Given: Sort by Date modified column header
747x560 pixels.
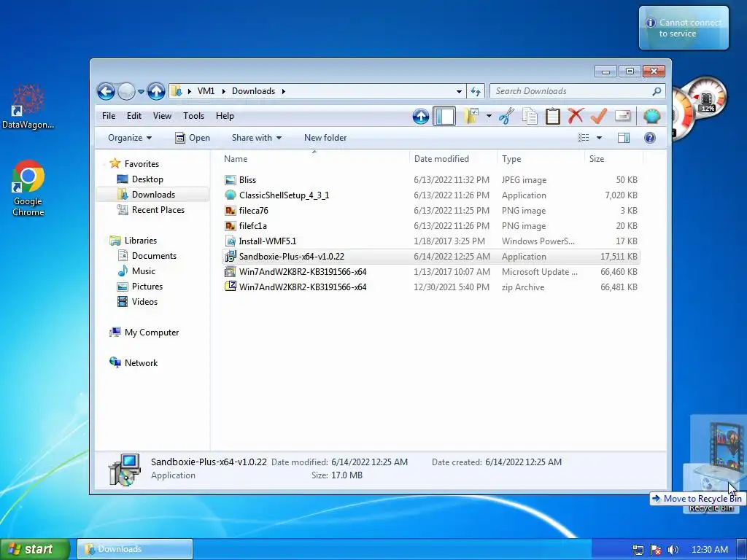Looking at the screenshot, I should click(452, 158).
